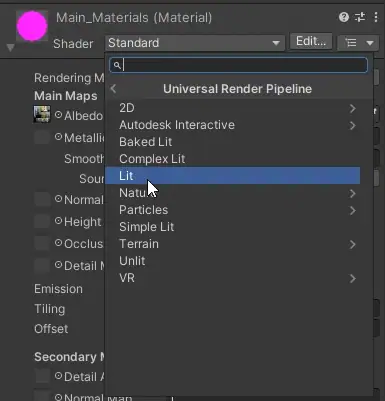Open material preset settings icon
The height and width of the screenshot is (401, 385).
(360, 17)
